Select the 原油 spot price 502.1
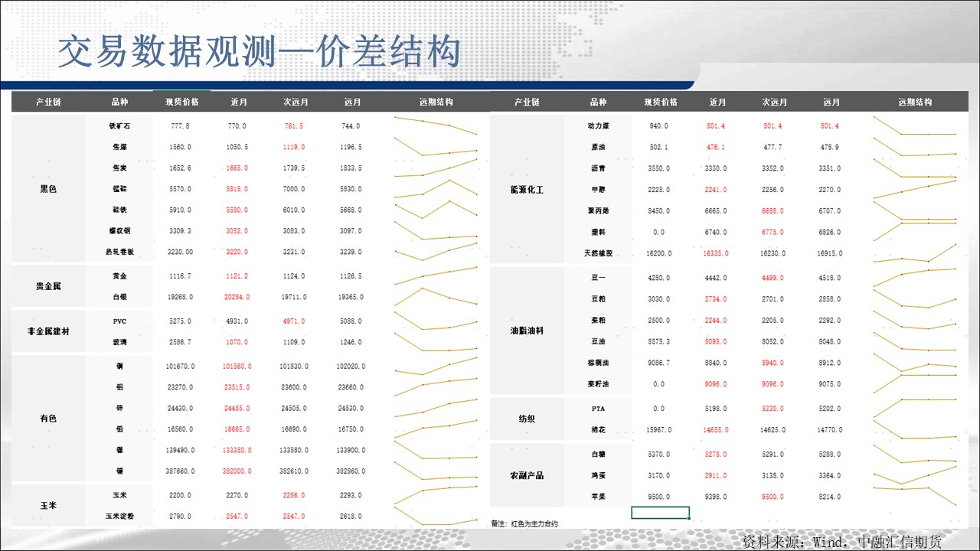This screenshot has height=551, width=980. pos(658,147)
